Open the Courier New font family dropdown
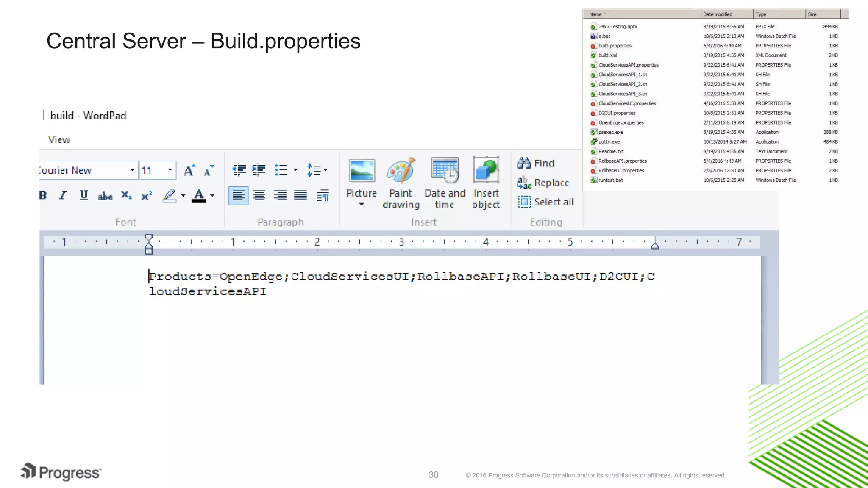The height and width of the screenshot is (488, 868). click(132, 170)
